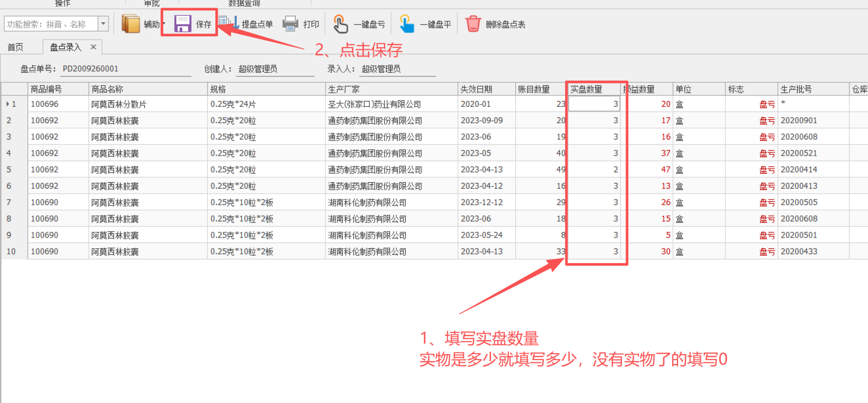Click the 账目数量 column header
Image resolution: width=868 pixels, height=403 pixels.
coord(541,89)
